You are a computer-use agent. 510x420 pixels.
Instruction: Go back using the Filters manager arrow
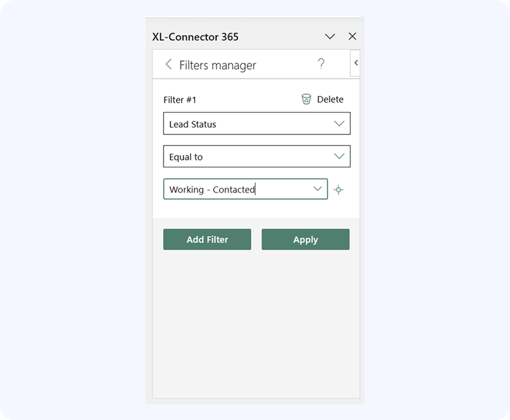tap(169, 65)
